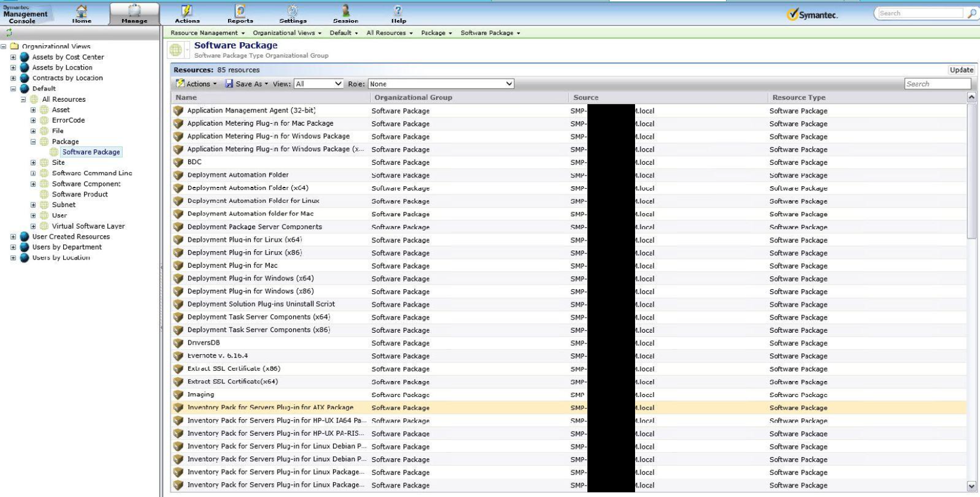Click the magnifier icon in top search
Screen dimensions: 980x497
972,14
